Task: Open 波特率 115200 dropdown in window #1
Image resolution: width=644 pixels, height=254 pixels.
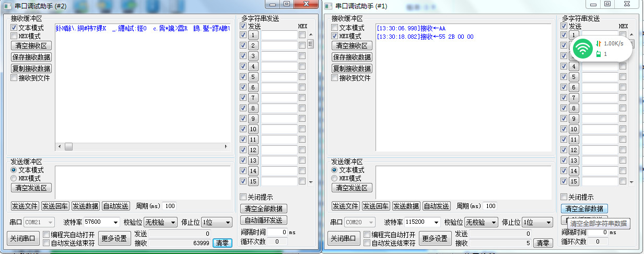Action: (422, 222)
